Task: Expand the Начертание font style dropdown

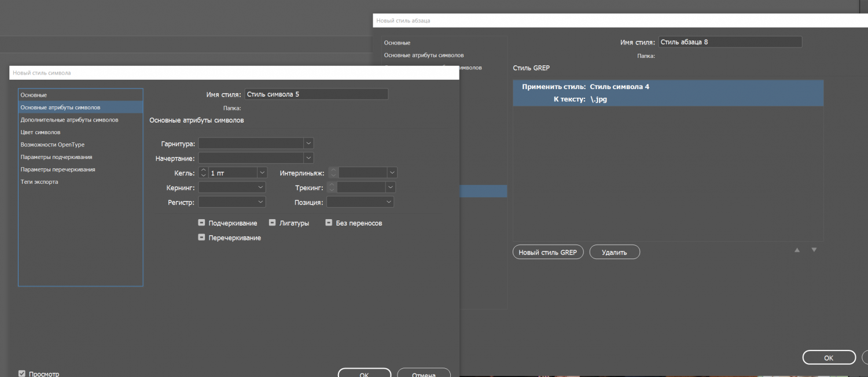Action: [308, 158]
